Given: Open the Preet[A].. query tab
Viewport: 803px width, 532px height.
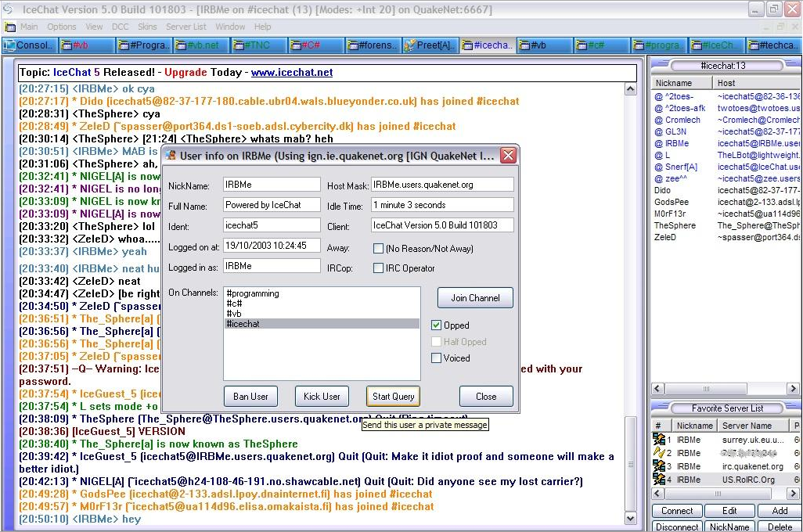Looking at the screenshot, I should tap(430, 45).
